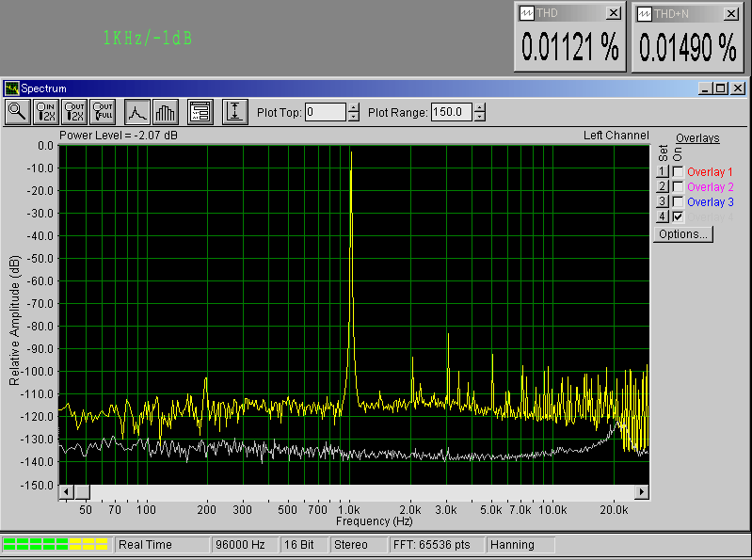The height and width of the screenshot is (560, 752).
Task: Open the spectrum settings dialog icon
Action: pos(200,112)
